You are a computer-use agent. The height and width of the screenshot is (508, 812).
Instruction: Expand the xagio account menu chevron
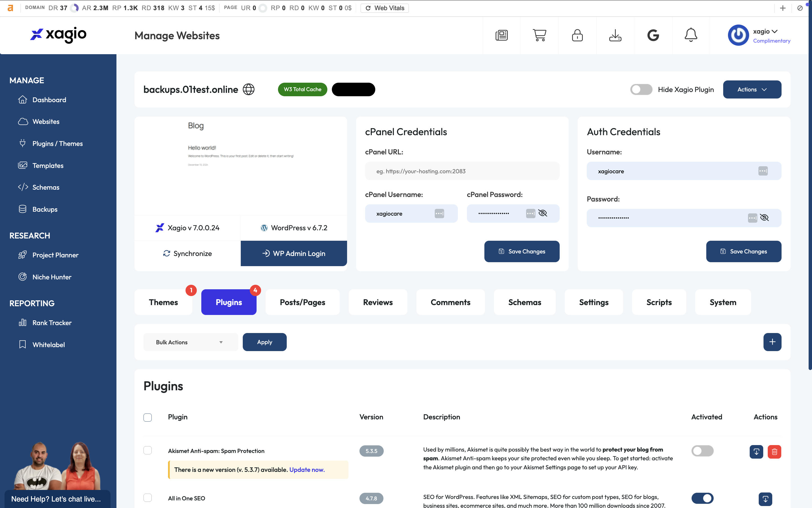coord(775,32)
